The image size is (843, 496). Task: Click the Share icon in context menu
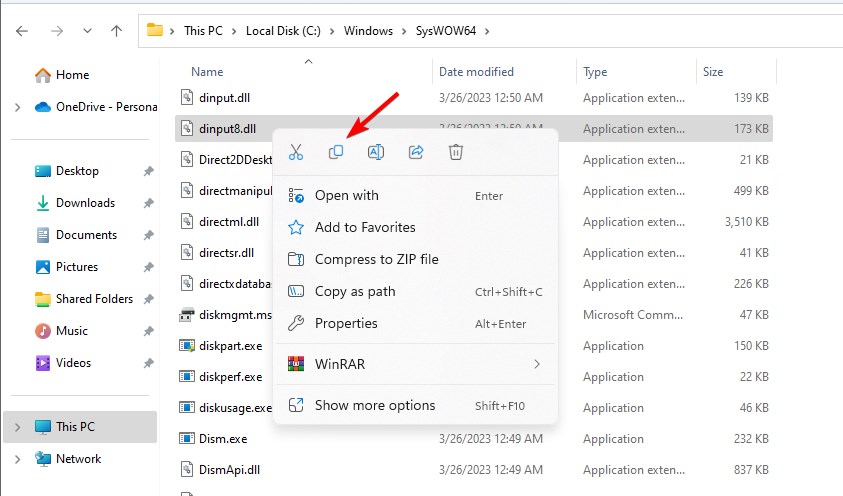click(x=416, y=152)
